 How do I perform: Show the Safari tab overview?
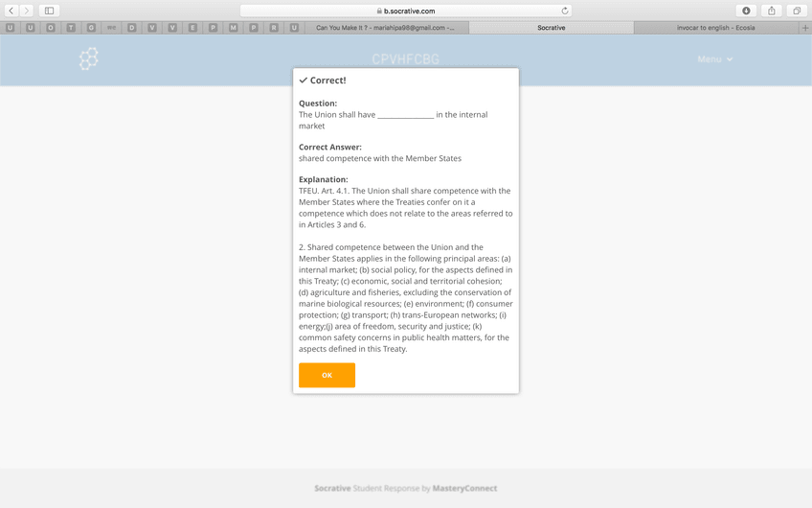pos(797,11)
